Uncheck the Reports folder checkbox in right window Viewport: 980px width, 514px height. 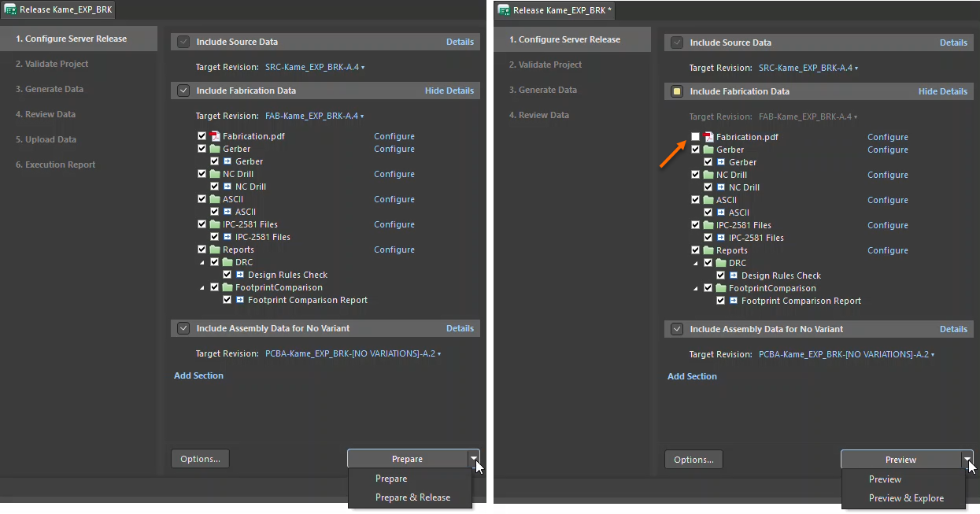pyautogui.click(x=695, y=250)
